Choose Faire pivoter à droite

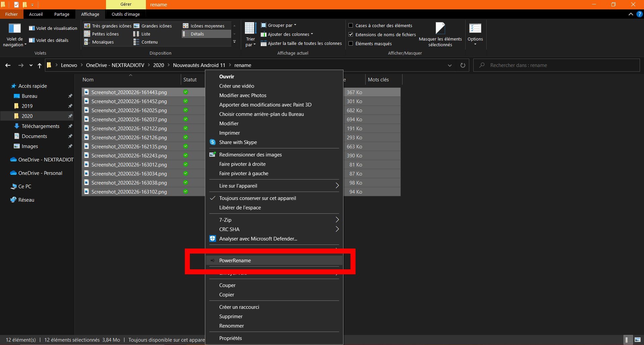[274, 164]
